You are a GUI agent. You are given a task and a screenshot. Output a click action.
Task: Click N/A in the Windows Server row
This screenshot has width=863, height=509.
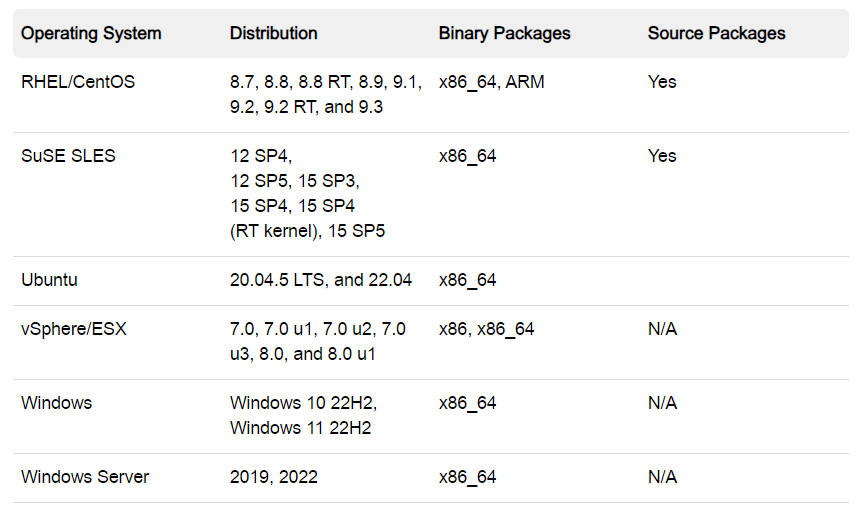pos(662,477)
